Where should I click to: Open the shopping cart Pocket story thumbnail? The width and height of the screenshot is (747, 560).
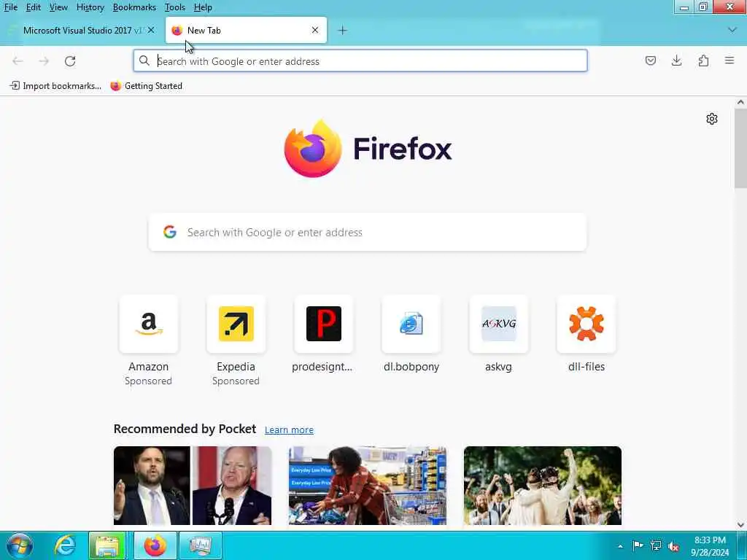tap(368, 485)
